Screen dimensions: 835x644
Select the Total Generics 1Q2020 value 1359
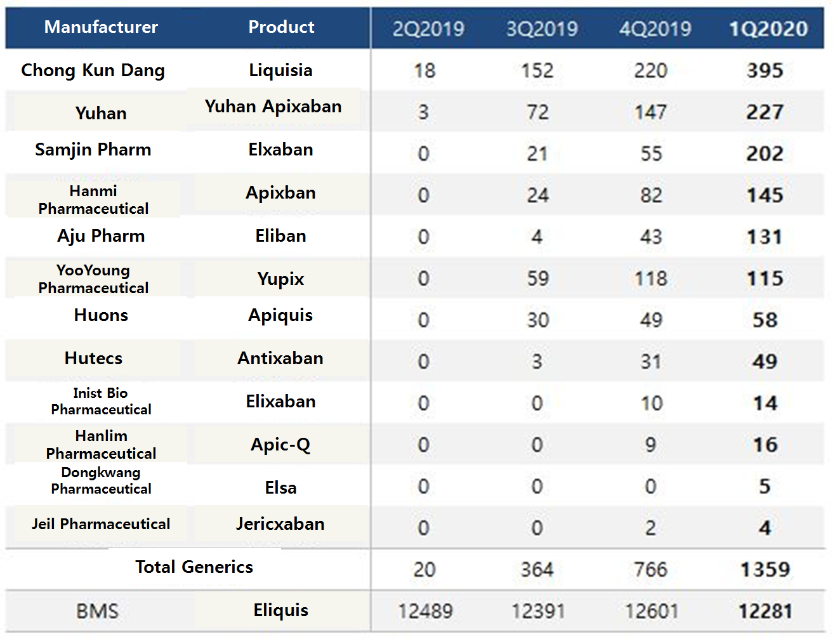[x=765, y=570]
